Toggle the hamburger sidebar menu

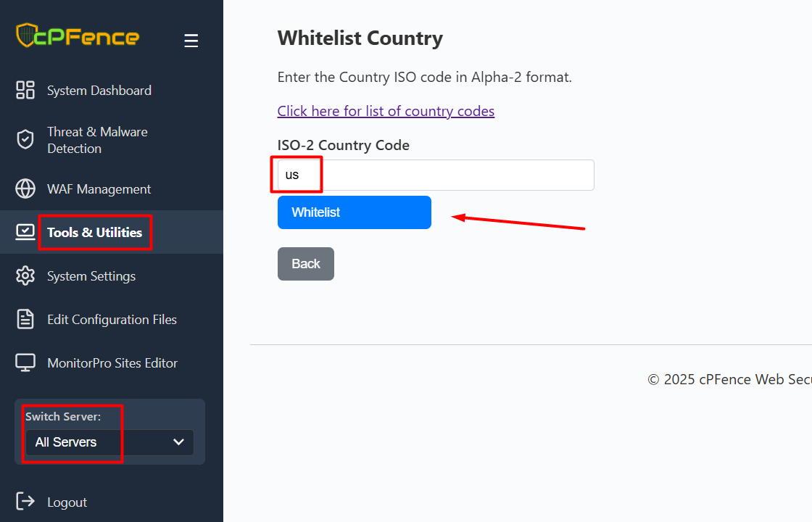coord(191,41)
